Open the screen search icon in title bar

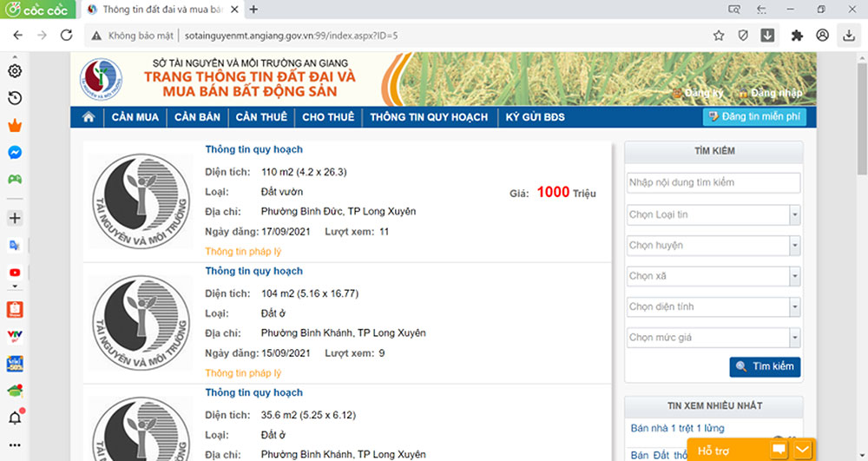[x=734, y=10]
